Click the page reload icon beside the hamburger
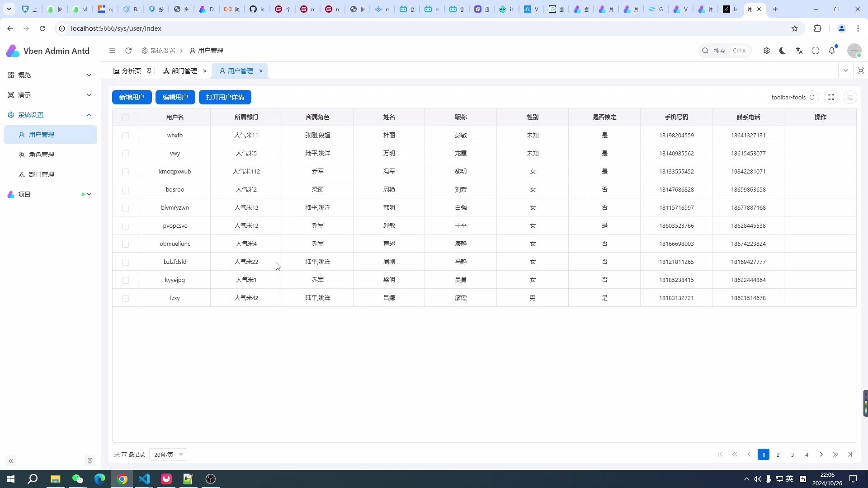The height and width of the screenshot is (488, 868). point(128,51)
